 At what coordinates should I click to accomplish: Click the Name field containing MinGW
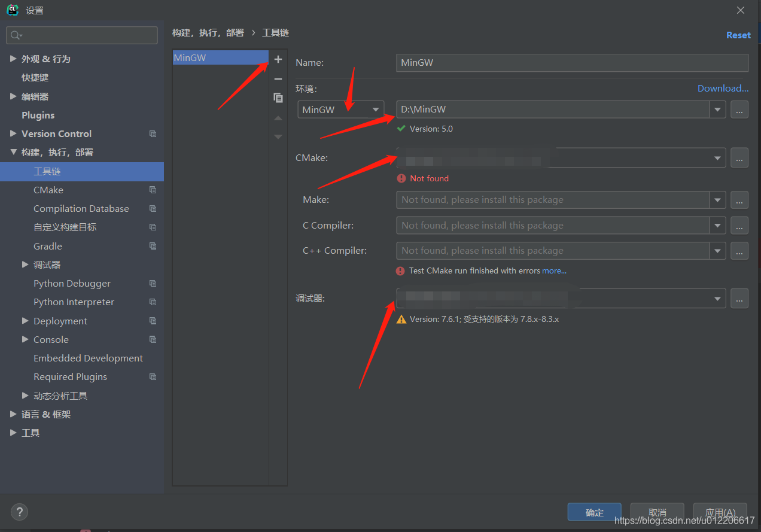tap(573, 62)
